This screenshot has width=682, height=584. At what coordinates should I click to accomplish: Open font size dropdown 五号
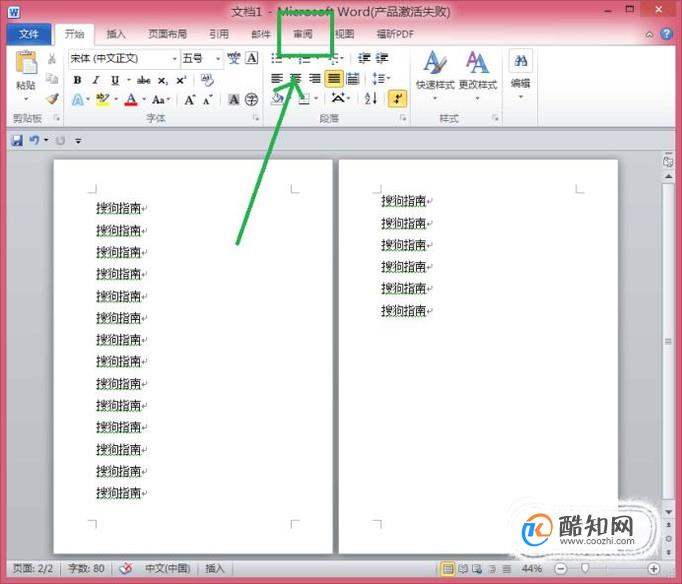(217, 58)
